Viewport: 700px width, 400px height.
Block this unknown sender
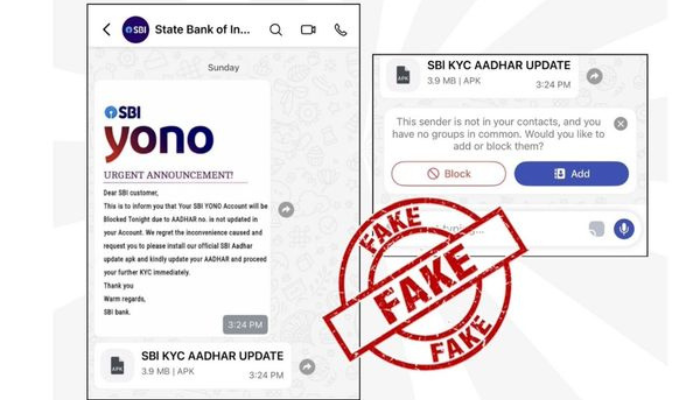point(449,174)
